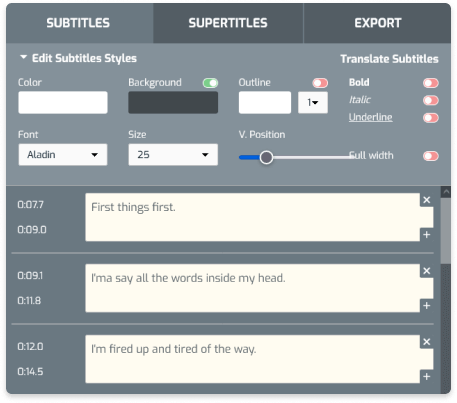Viewport: 457px width, 403px height.
Task: Delete the 'I'm fired up and tired' subtitle
Action: point(426,342)
